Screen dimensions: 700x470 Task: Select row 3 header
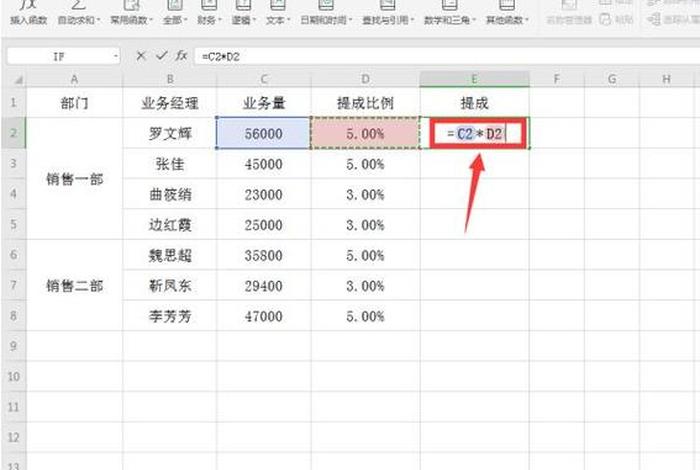point(13,163)
